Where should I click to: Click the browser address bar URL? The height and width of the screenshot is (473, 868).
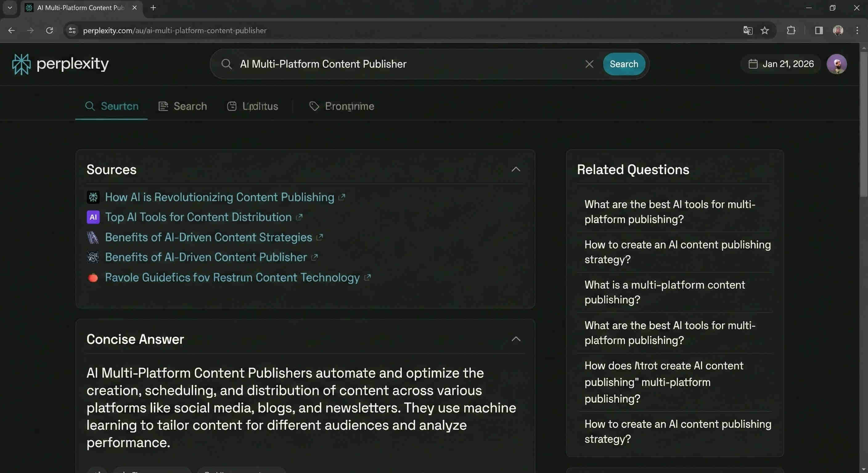click(174, 30)
